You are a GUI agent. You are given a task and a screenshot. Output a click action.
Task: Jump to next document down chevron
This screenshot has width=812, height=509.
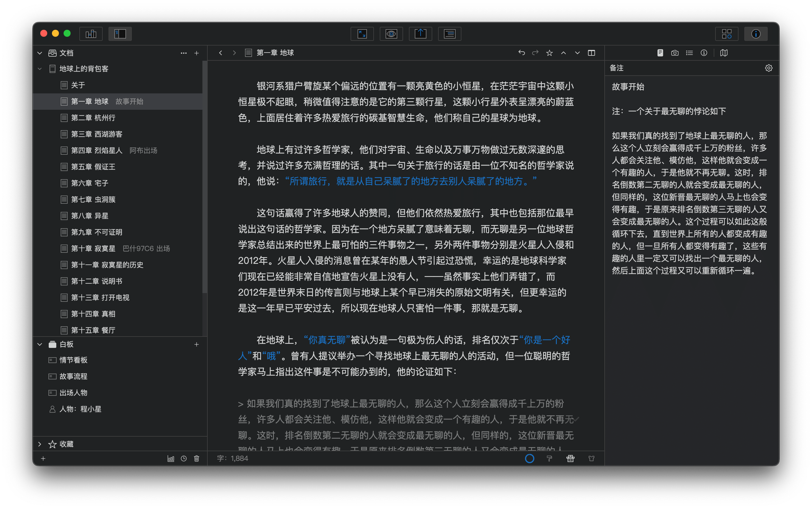click(577, 53)
